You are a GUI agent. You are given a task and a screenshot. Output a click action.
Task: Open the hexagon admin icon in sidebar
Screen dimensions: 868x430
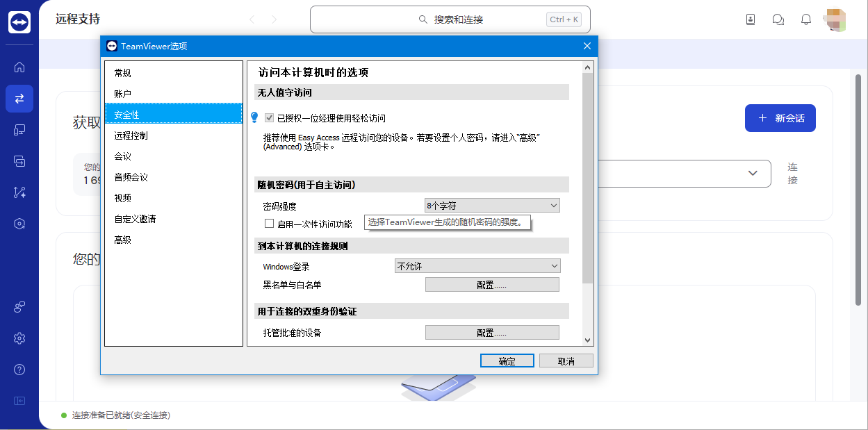click(x=19, y=224)
